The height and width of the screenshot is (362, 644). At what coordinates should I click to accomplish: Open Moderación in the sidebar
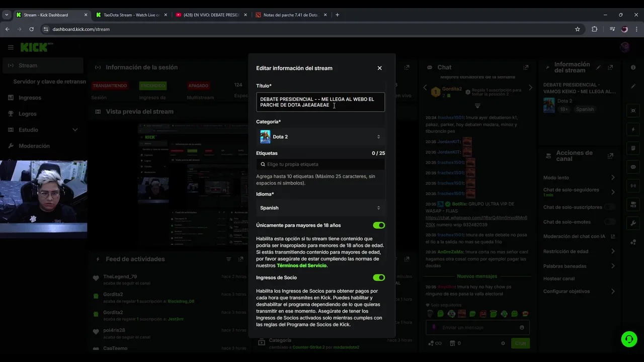[42, 146]
